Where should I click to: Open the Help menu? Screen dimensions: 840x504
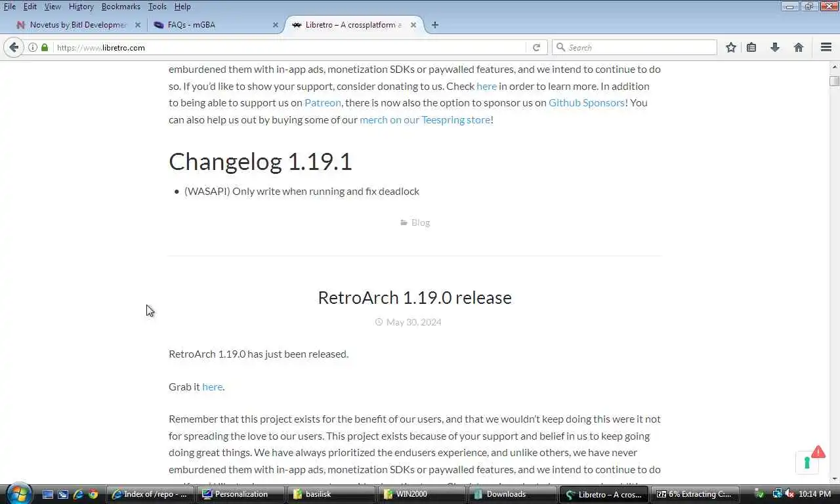(x=182, y=7)
